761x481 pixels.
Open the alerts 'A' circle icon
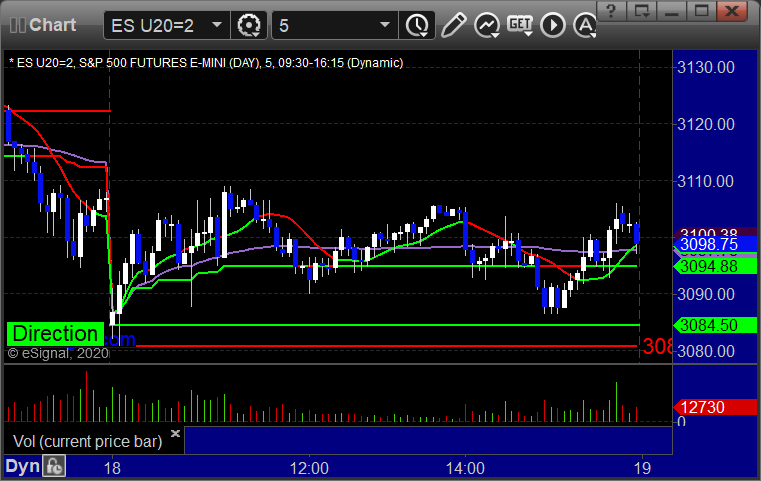[x=585, y=25]
